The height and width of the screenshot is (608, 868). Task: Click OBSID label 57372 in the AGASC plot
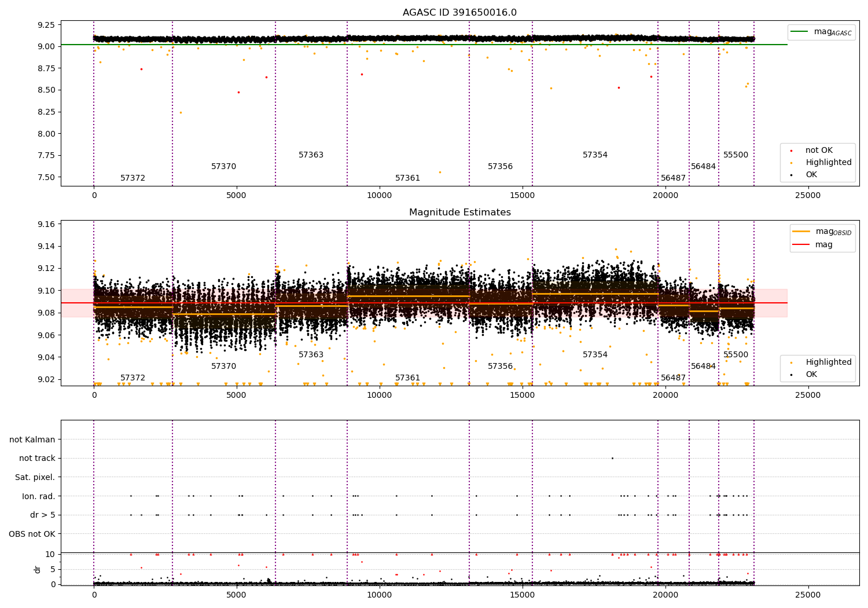point(133,178)
